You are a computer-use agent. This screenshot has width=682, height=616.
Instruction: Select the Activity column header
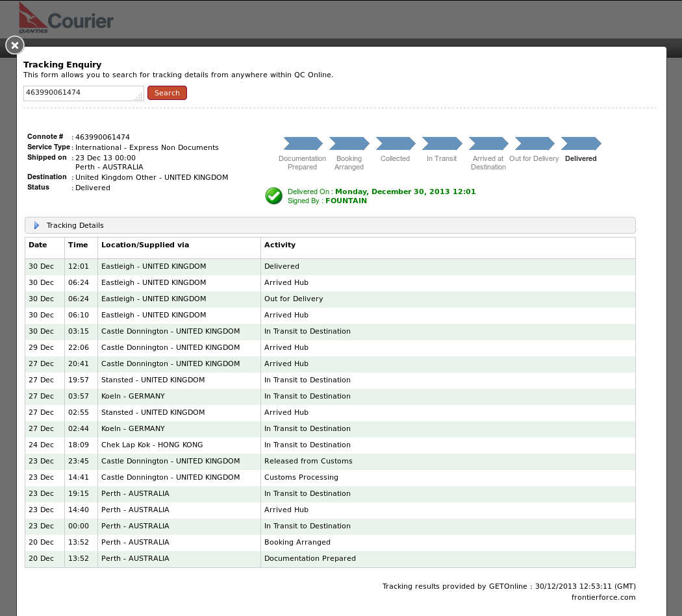coord(280,245)
